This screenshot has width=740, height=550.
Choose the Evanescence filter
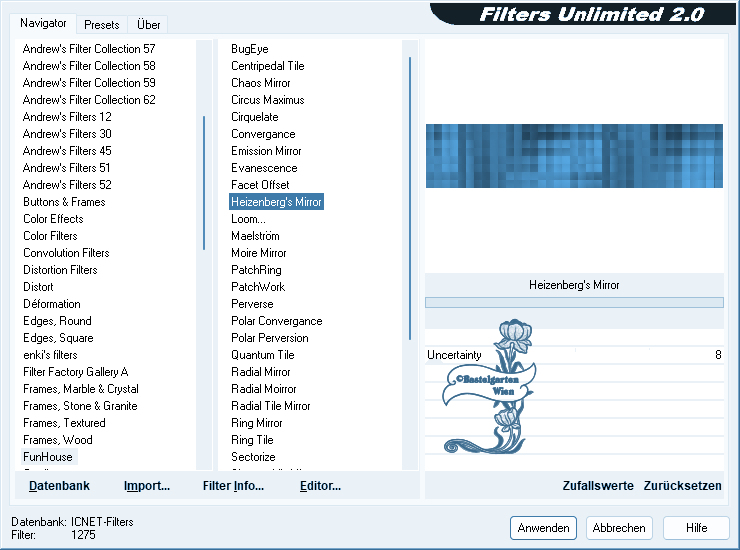tap(264, 168)
